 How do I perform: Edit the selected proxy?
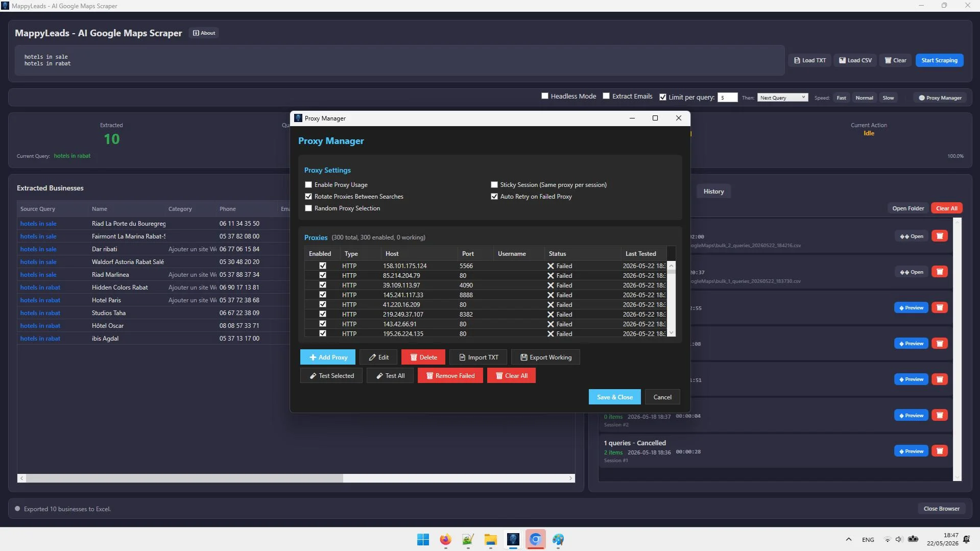tap(378, 357)
